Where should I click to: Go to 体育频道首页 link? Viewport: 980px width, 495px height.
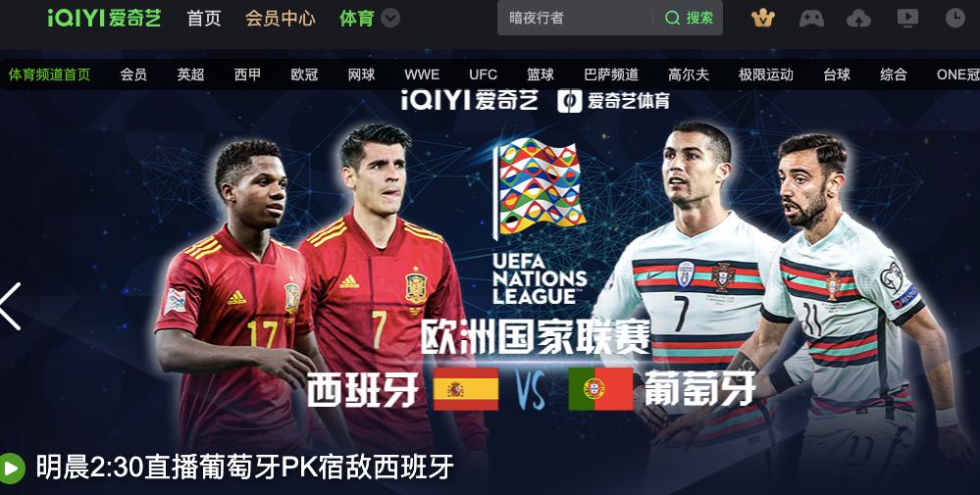tap(49, 74)
